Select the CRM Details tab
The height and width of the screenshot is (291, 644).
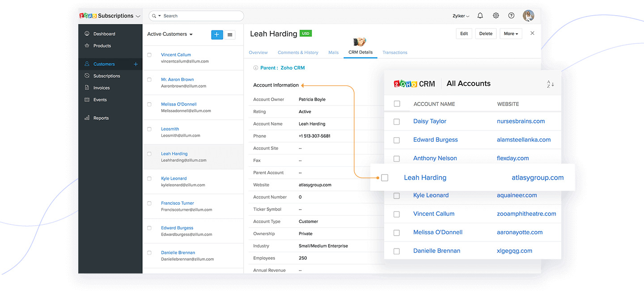(360, 52)
